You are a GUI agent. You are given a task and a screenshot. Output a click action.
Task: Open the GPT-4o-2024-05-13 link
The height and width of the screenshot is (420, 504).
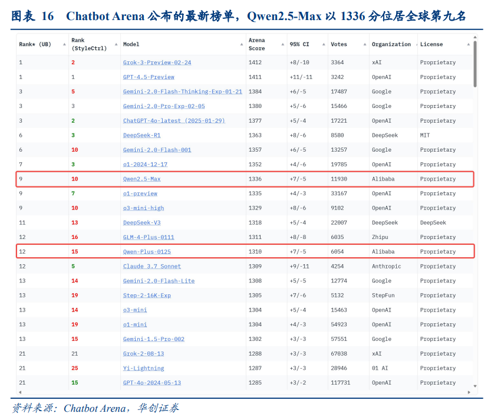pyautogui.click(x=152, y=383)
